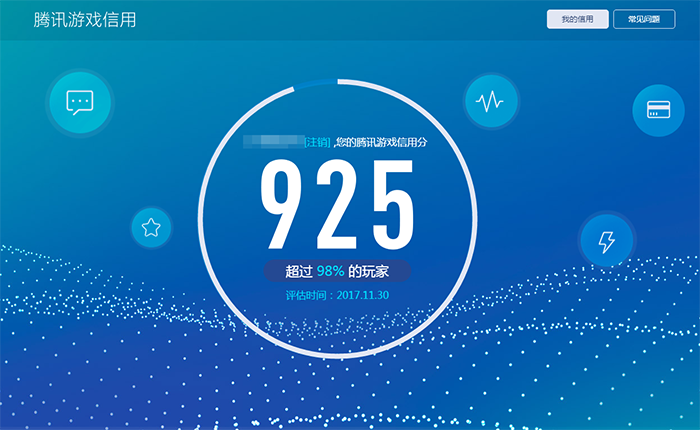Open the 常见问题 page
This screenshot has width=700, height=430.
coord(644,19)
